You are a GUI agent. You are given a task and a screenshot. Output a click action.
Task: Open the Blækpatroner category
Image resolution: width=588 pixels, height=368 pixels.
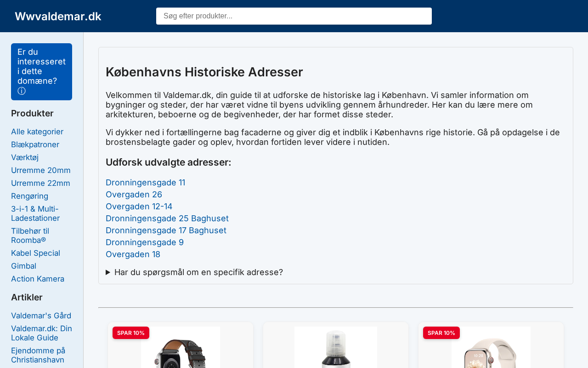[x=35, y=144]
